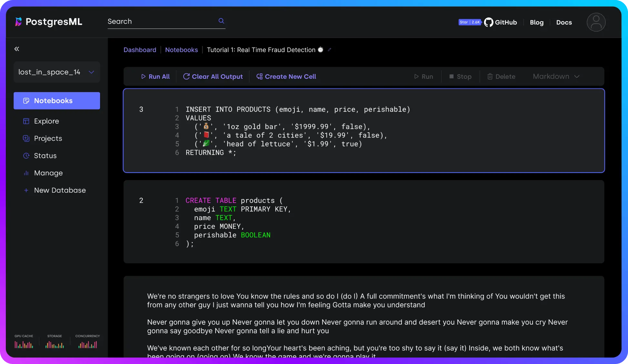The width and height of the screenshot is (628, 364).
Task: Click the Explore sidebar icon
Action: pyautogui.click(x=26, y=121)
